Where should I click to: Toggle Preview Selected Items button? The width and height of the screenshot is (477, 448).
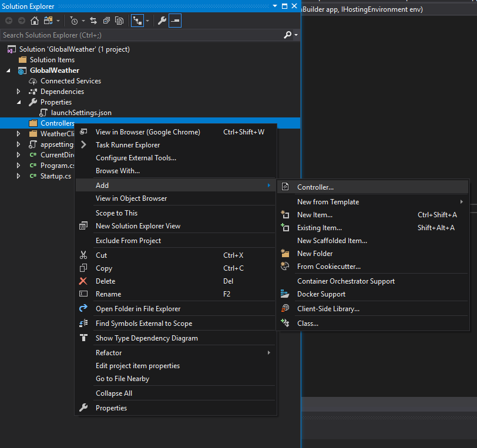[175, 21]
